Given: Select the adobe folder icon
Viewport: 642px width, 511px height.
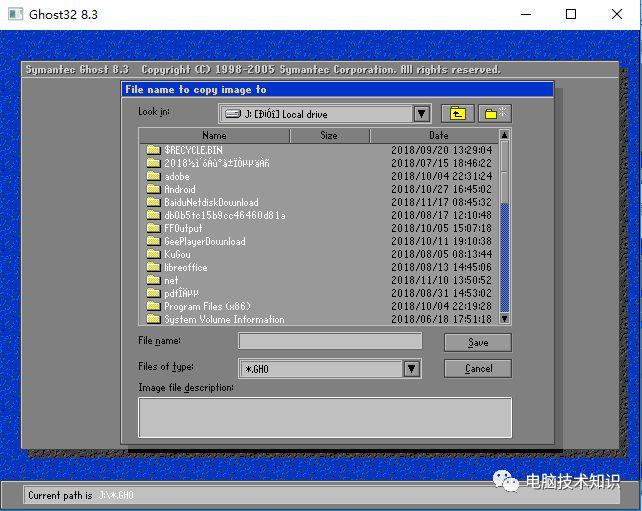Looking at the screenshot, I should pos(154,176).
